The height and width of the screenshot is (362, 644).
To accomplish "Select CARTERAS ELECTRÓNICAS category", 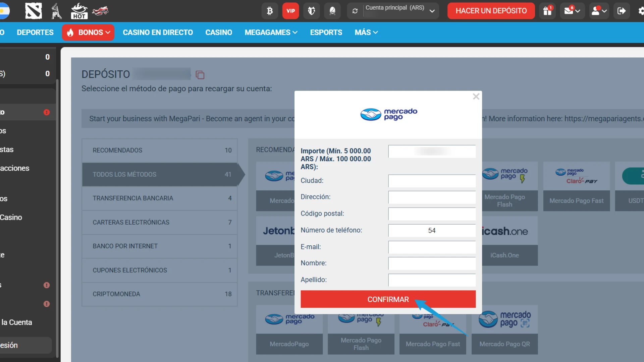I will click(160, 222).
